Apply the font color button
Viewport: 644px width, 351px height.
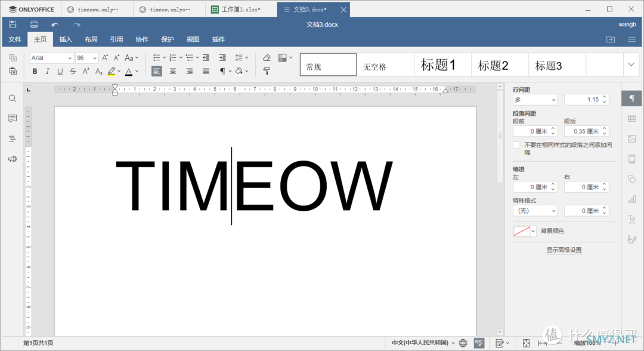(x=129, y=71)
